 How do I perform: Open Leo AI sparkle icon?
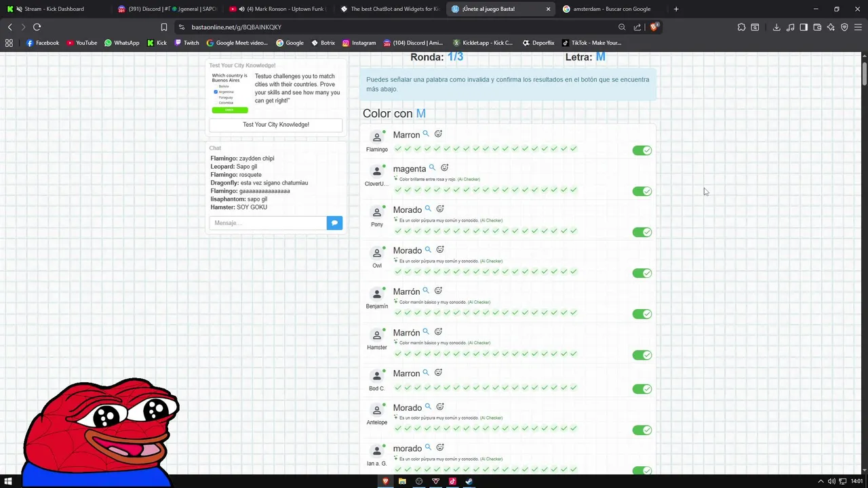(831, 27)
